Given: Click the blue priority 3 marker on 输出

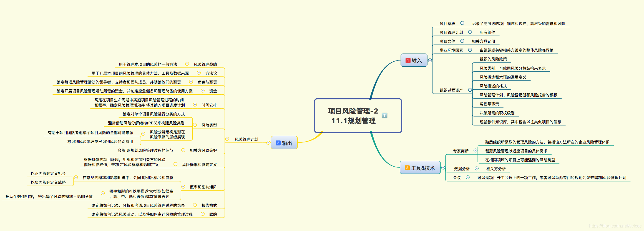Looking at the screenshot, I should [x=278, y=143].
